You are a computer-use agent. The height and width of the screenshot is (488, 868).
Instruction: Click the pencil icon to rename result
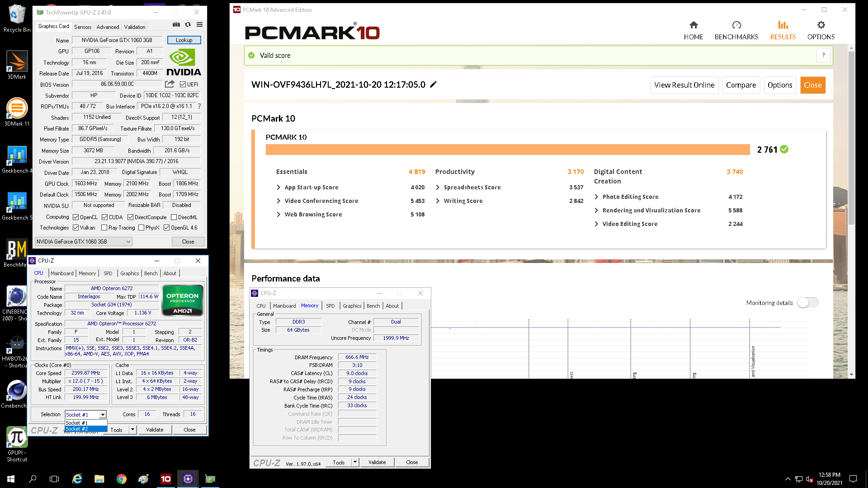pos(433,84)
